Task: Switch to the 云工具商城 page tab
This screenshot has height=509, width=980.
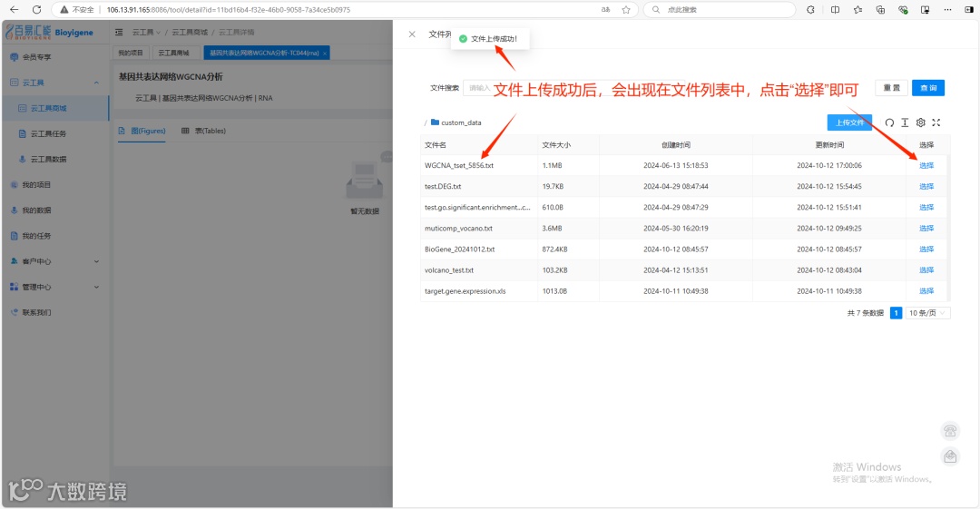Action: pos(173,54)
